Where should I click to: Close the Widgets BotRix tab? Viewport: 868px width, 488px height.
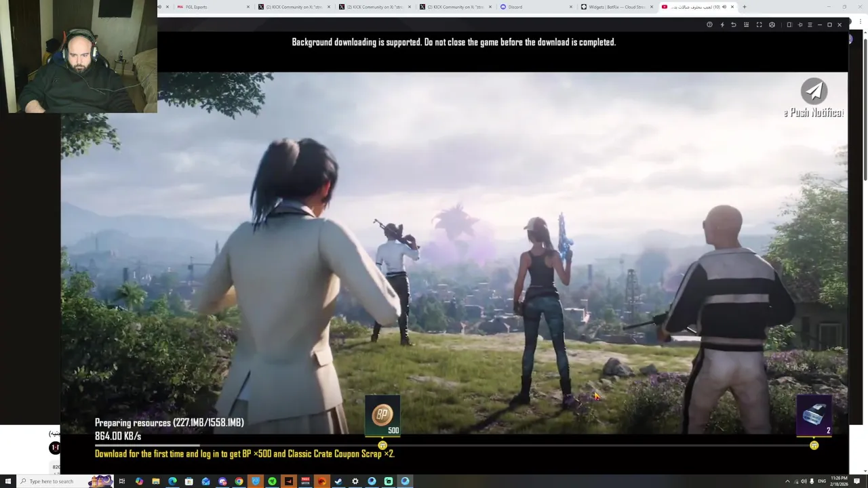coord(652,7)
